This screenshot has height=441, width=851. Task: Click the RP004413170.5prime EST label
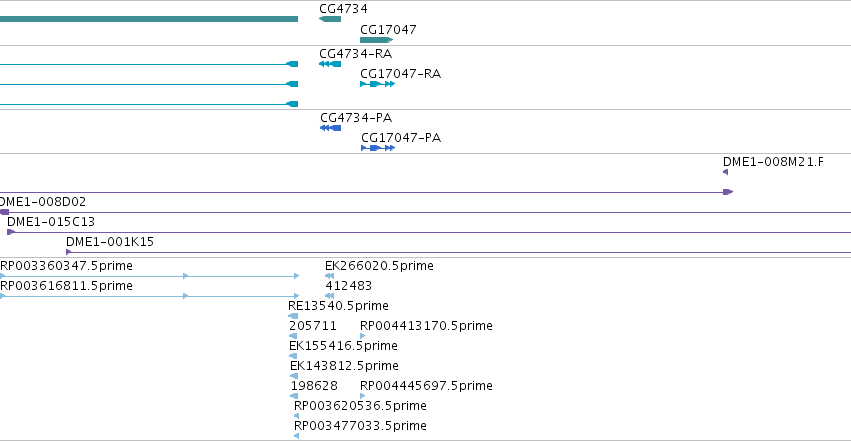tap(427, 326)
